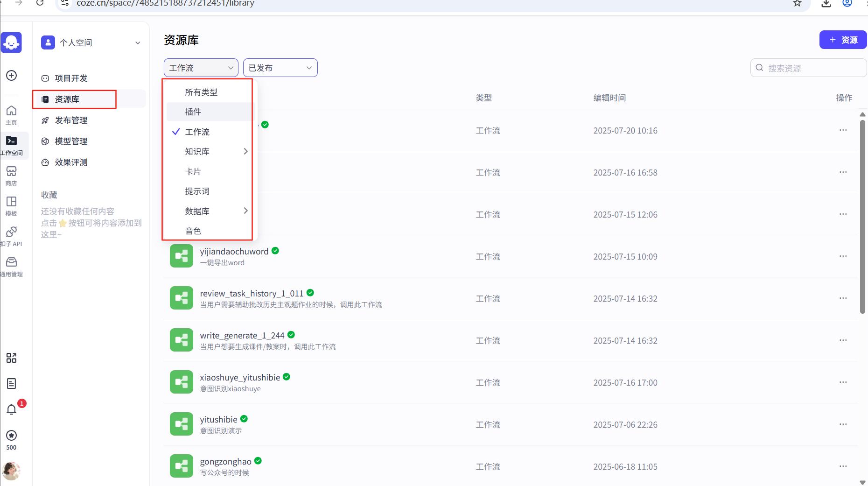Click the 500 points star icon

pyautogui.click(x=11, y=436)
